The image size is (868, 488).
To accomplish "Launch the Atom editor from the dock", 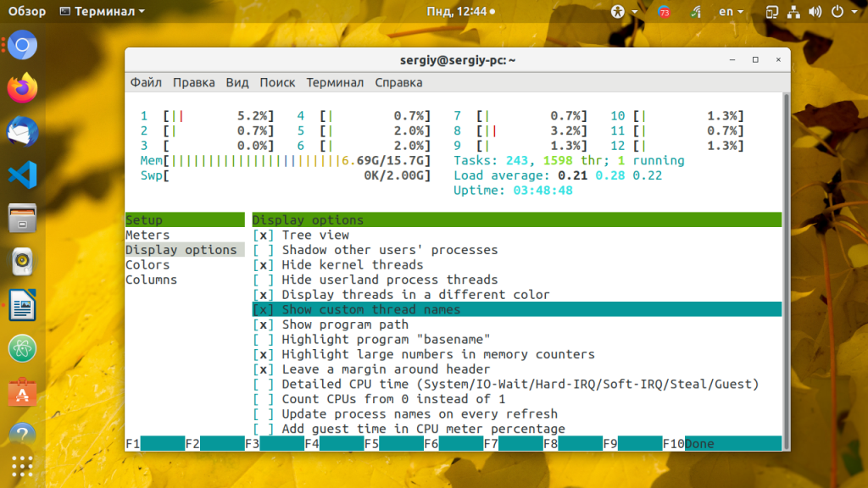I will 23,348.
